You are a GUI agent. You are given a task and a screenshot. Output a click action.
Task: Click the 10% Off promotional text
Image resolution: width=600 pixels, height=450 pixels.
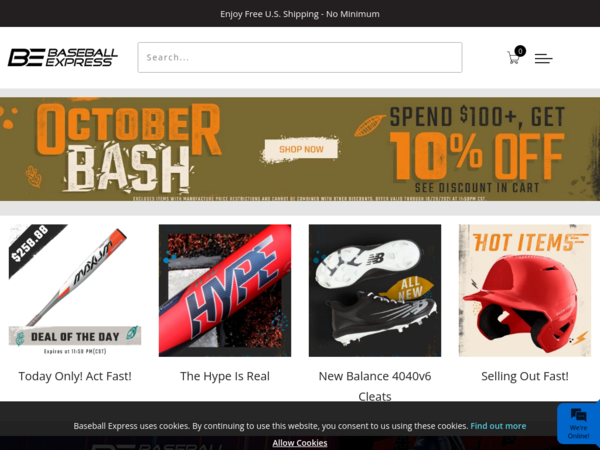click(x=477, y=157)
